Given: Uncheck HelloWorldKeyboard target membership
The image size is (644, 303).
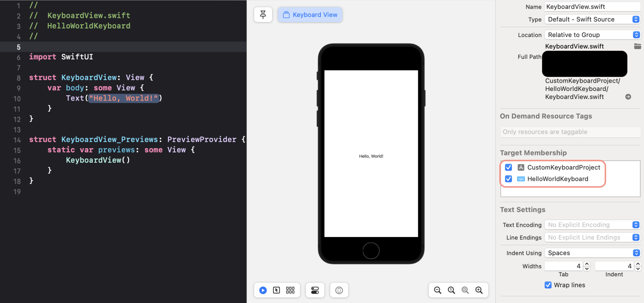Looking at the screenshot, I should 508,179.
